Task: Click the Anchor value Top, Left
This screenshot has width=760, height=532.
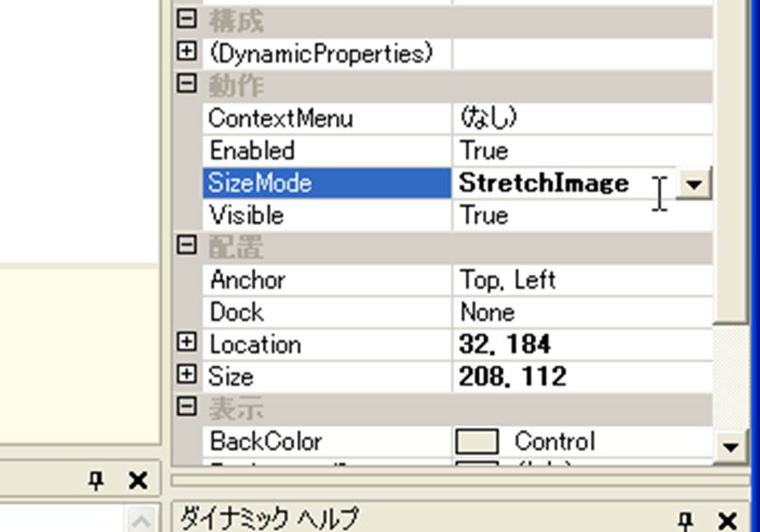Action: pos(507,280)
